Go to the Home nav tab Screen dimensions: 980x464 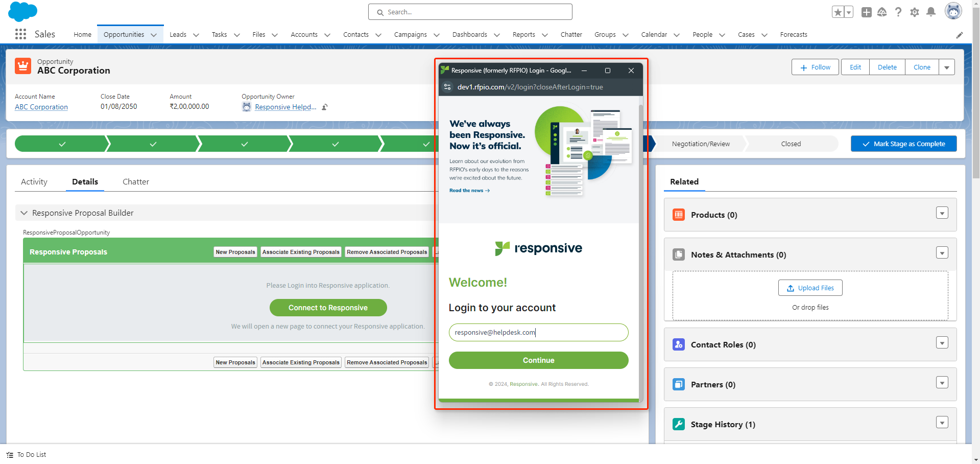pos(82,35)
